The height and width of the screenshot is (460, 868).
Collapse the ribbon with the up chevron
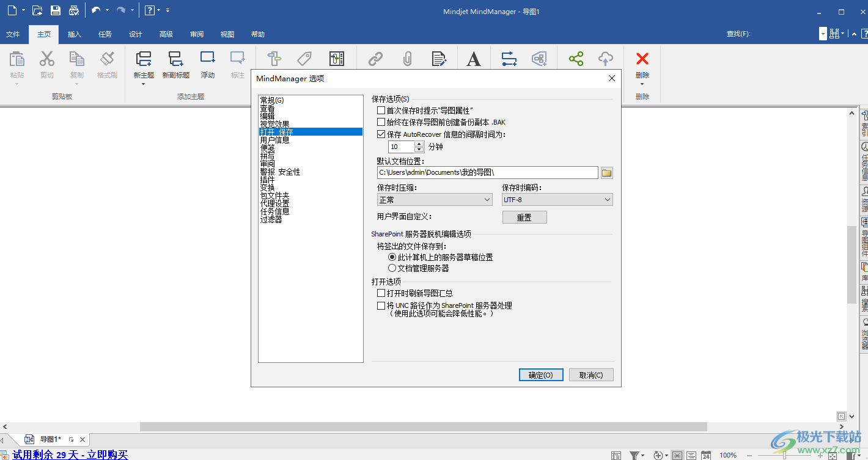855,34
